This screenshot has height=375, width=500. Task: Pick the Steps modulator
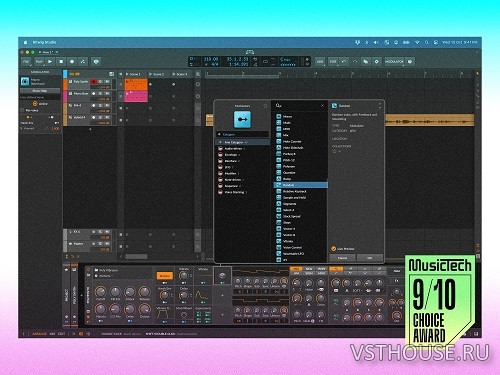coord(300,223)
